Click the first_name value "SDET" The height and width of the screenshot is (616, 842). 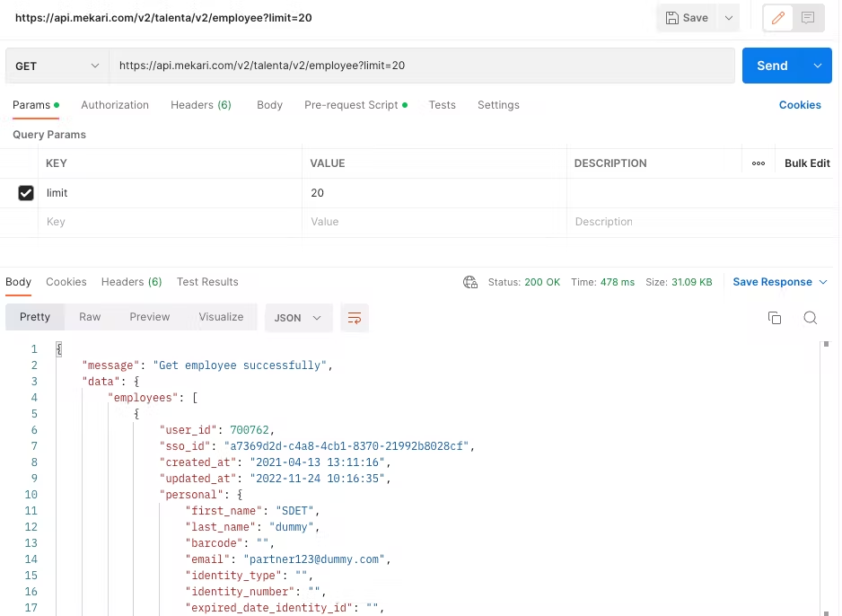(294, 510)
